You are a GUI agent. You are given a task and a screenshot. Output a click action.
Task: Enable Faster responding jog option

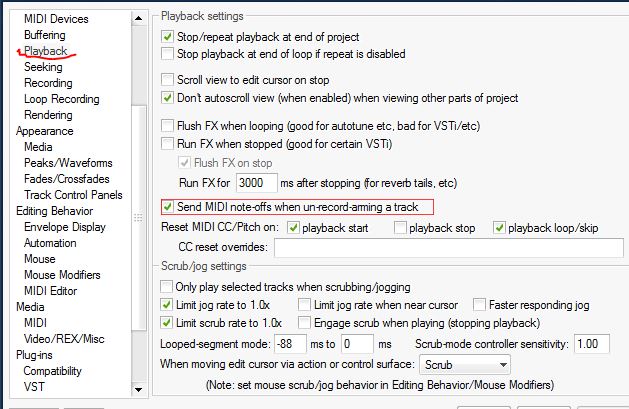481,304
